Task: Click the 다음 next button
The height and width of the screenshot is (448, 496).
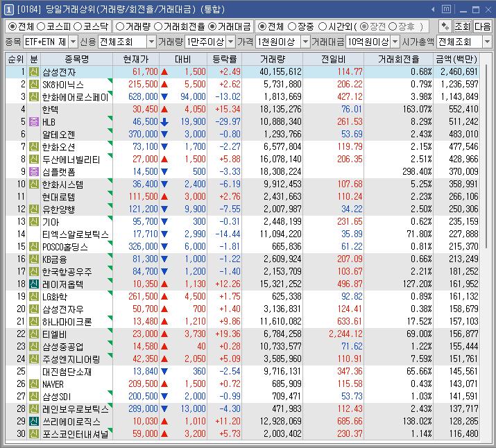Action: point(482,26)
